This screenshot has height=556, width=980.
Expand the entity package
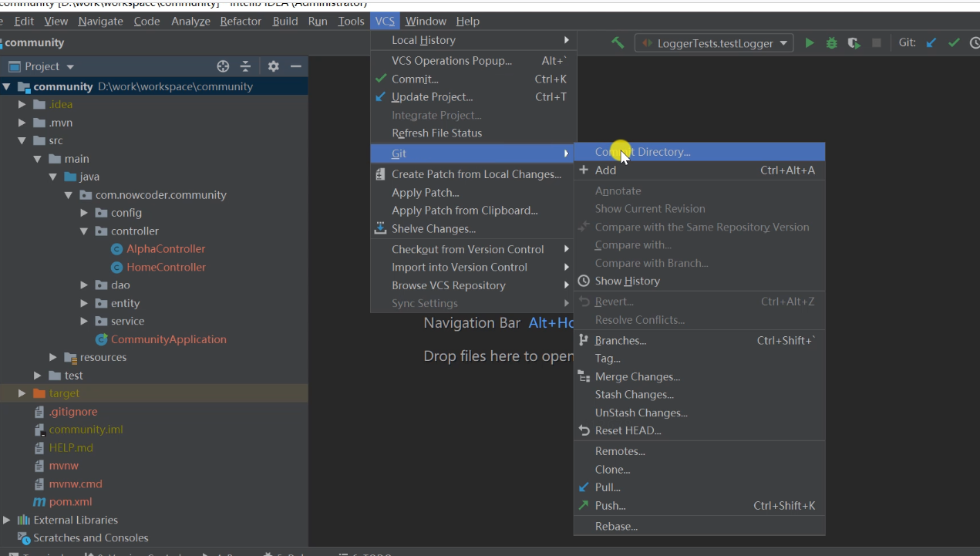click(84, 303)
